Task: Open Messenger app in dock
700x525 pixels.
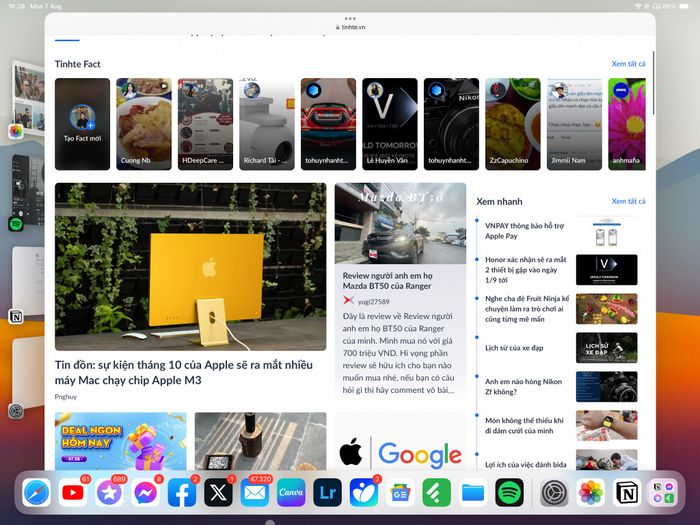Action: [x=146, y=493]
